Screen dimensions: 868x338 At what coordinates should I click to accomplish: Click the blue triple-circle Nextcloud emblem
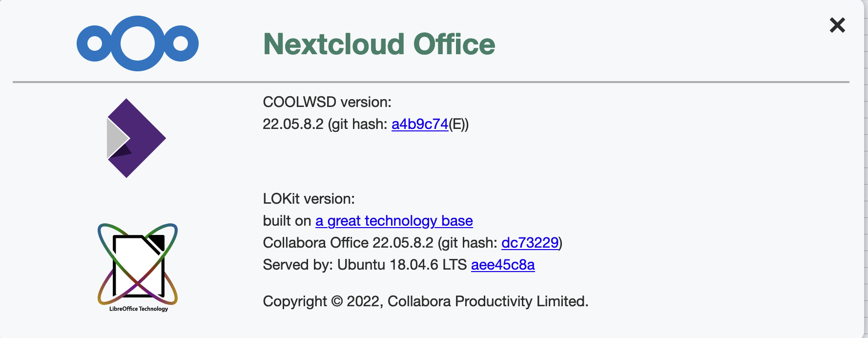point(138,43)
